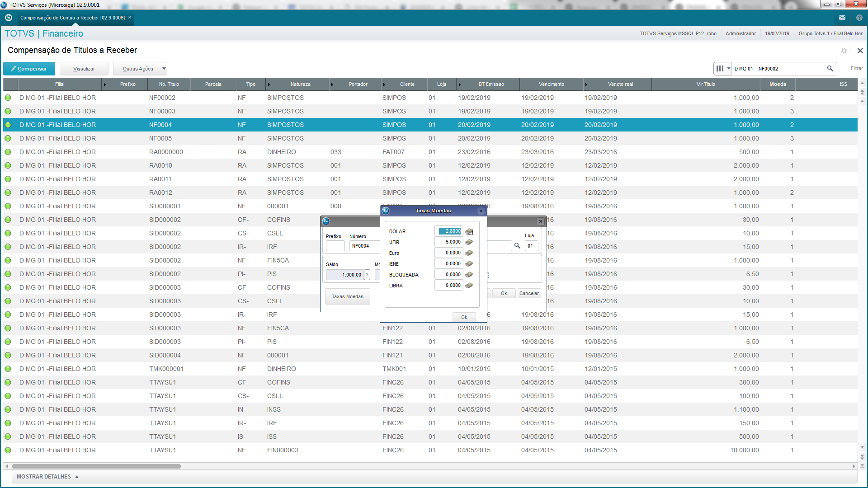Select the green status dot of RA0010

[x=8, y=165]
